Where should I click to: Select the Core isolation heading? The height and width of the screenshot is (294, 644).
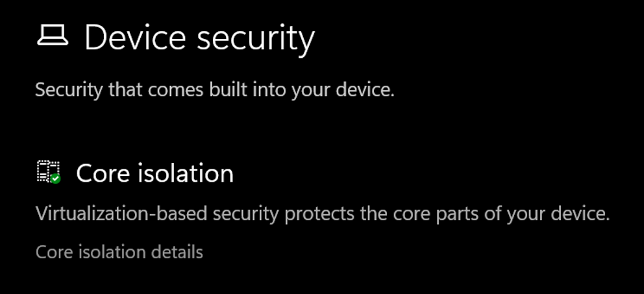point(155,173)
